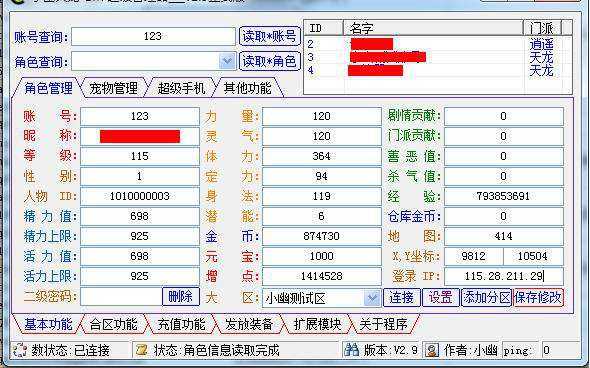Viewport: 590px width, 368px height.
Task: Click the 连接 button
Action: (401, 297)
